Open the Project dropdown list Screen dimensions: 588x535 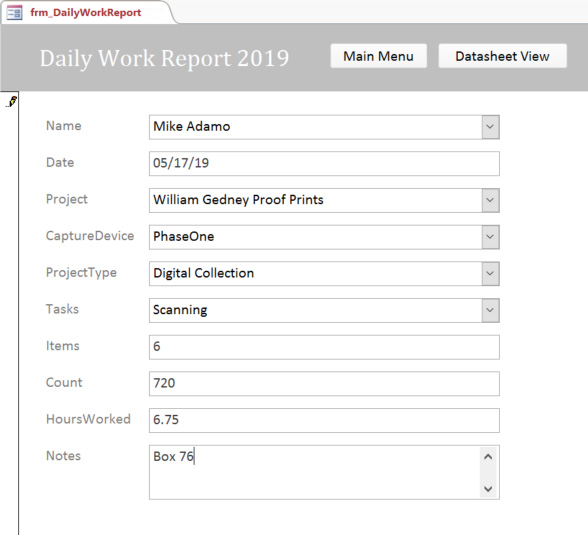click(x=490, y=200)
